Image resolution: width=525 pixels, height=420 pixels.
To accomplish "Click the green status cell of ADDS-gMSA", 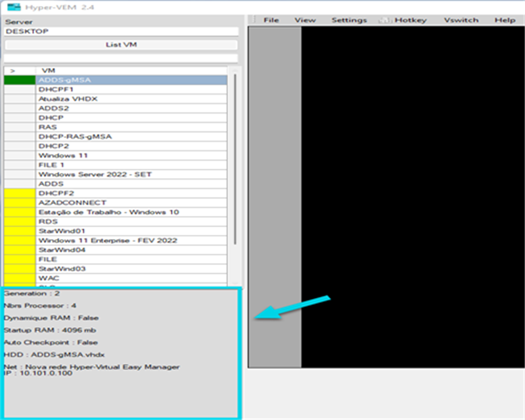I will [19, 80].
